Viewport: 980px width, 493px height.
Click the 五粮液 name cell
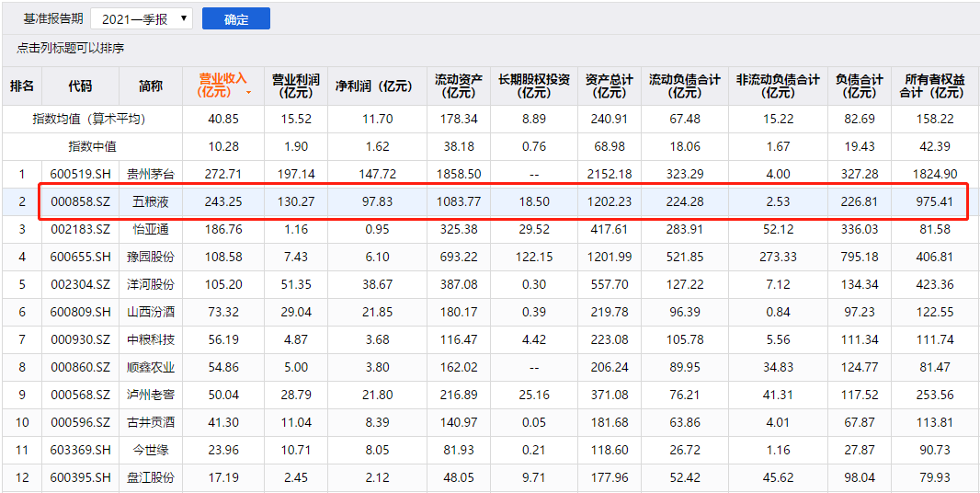click(151, 201)
